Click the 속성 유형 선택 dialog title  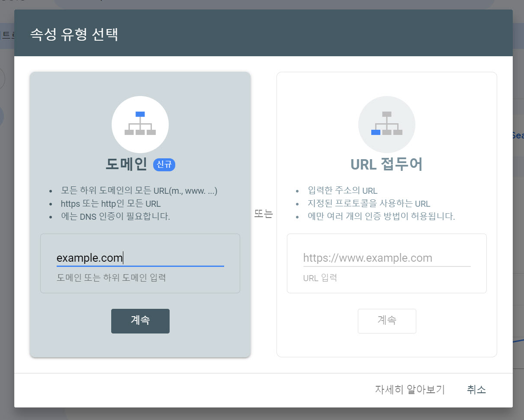[74, 33]
